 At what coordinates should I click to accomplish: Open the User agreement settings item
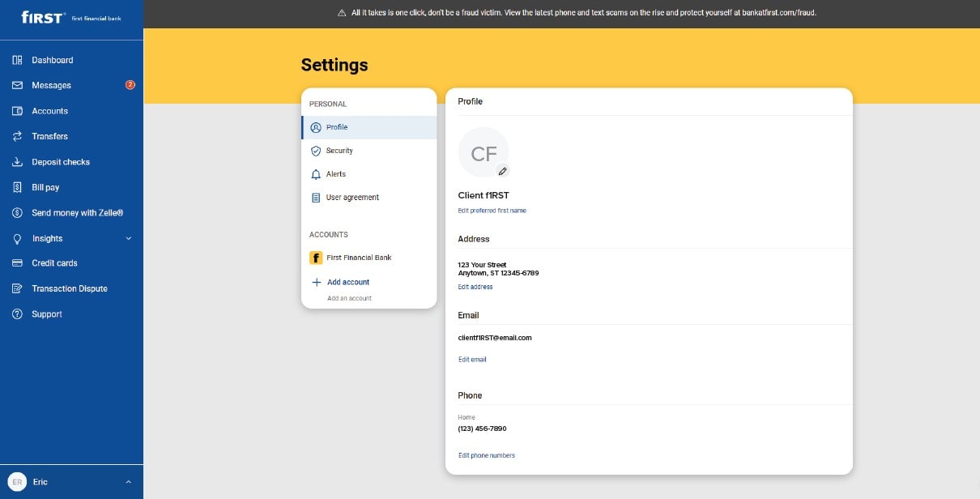click(352, 198)
